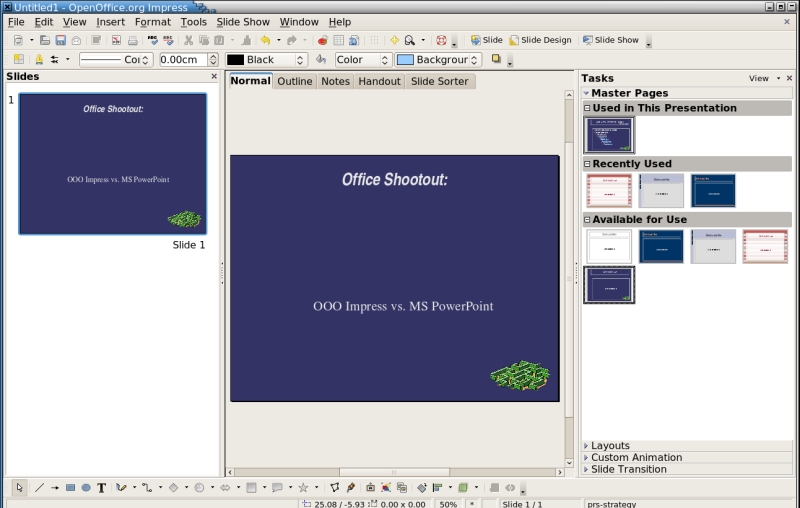Click the 0.00cm line width field

tap(183, 60)
